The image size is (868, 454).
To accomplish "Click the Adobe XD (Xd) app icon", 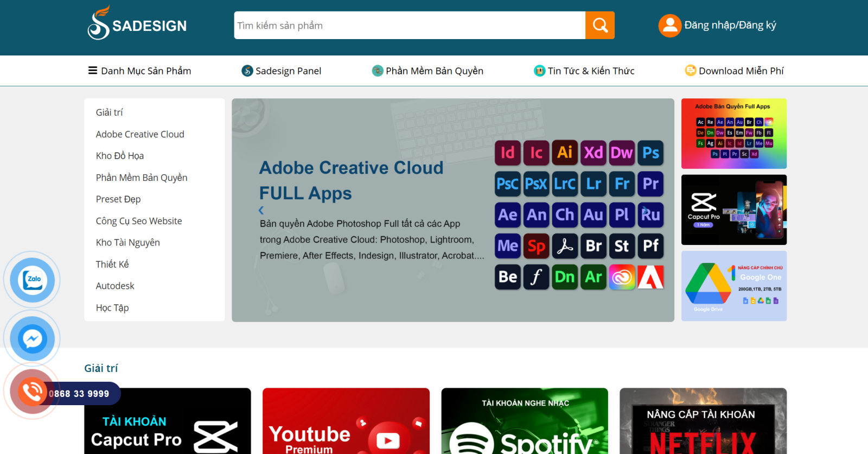I will point(593,153).
